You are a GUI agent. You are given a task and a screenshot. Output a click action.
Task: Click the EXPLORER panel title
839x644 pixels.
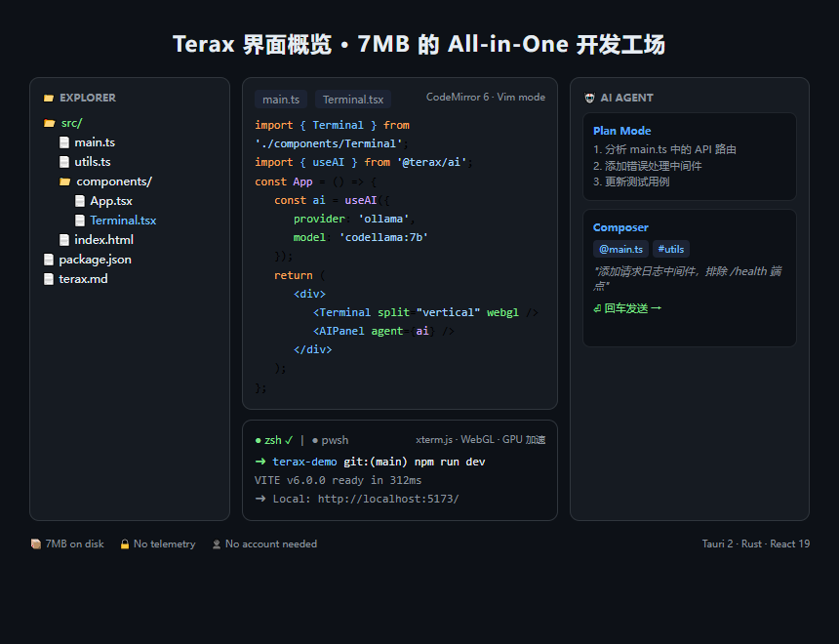(88, 98)
